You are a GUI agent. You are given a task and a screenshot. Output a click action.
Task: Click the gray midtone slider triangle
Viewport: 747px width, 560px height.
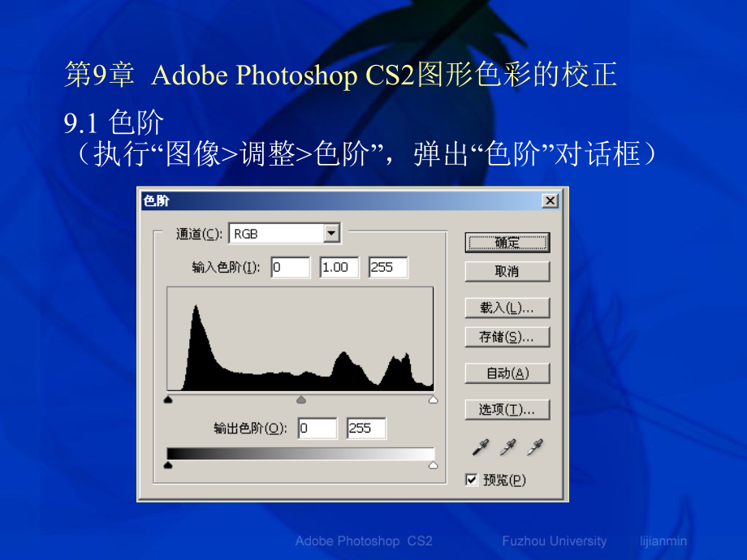[300, 398]
